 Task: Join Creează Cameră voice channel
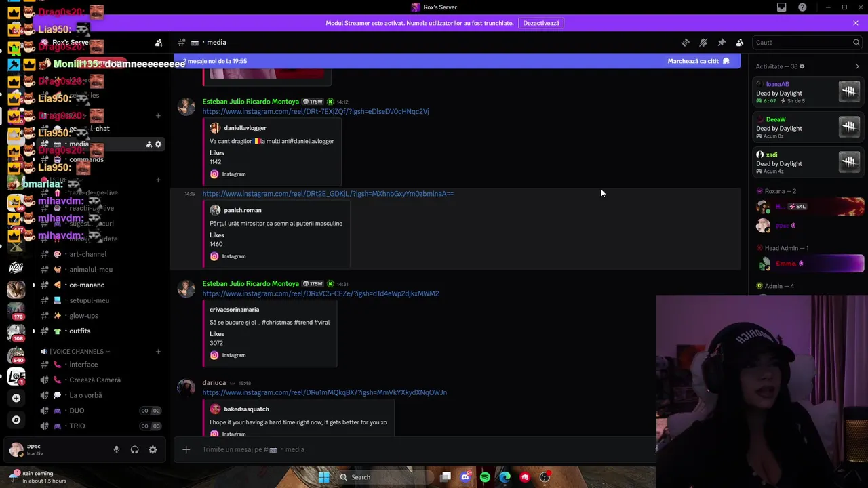(x=100, y=380)
